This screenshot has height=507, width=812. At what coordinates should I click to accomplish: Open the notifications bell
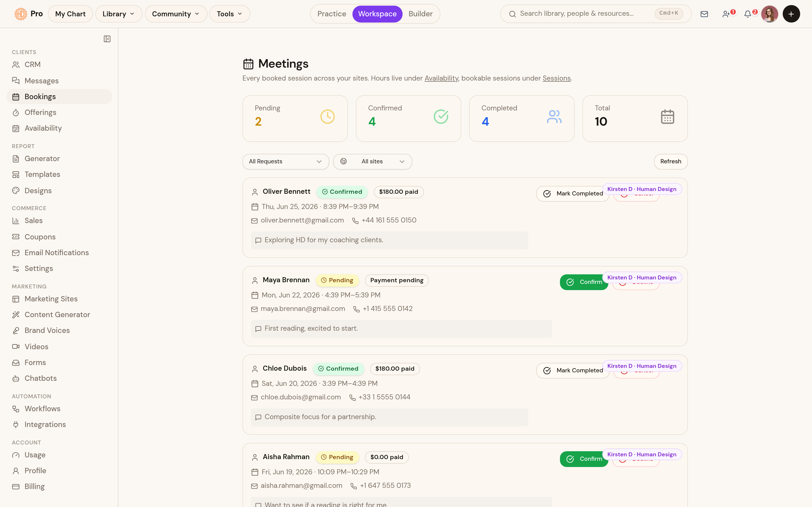coord(748,14)
